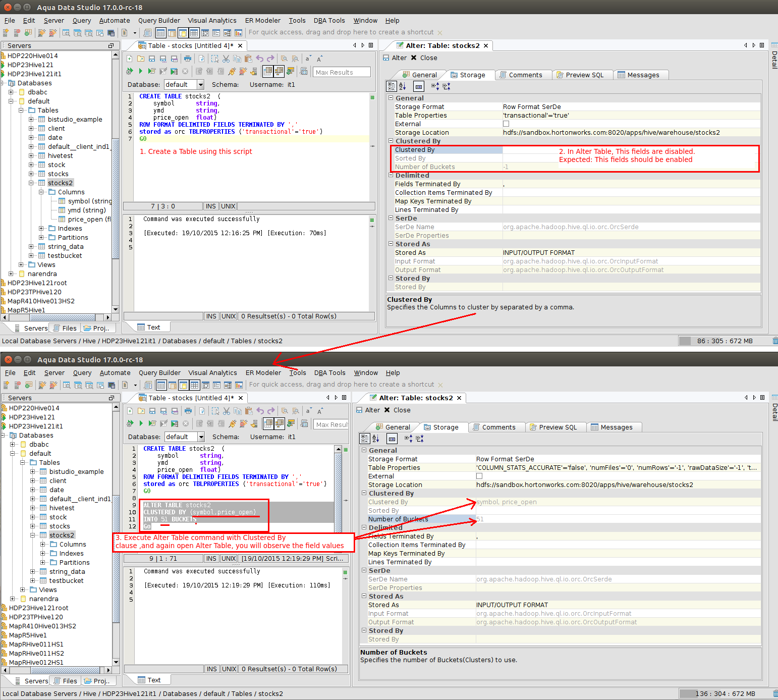The height and width of the screenshot is (700, 778).
Task: Select stocks2 table in upper Servers tree
Action: pyautogui.click(x=61, y=183)
